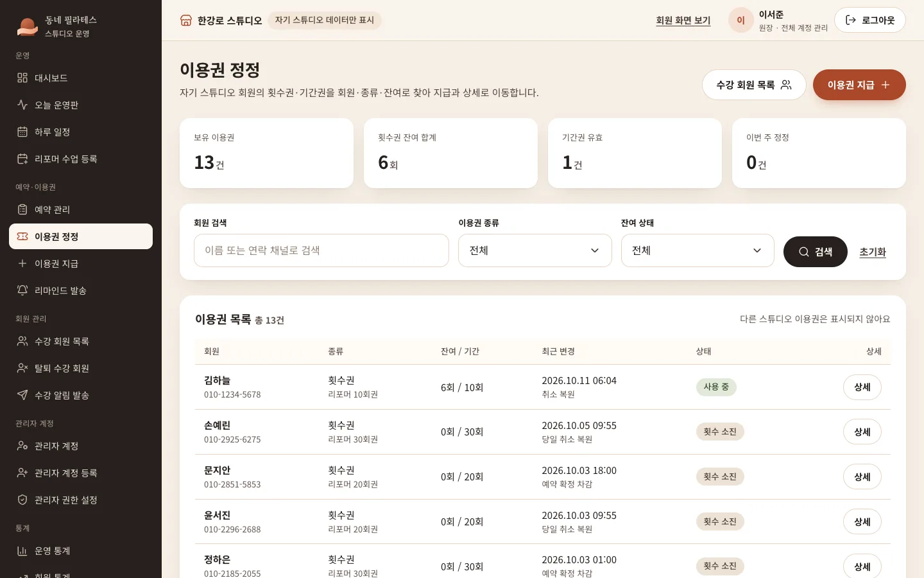924x578 pixels.
Task: Click 관리자 권한 설정 sidebar label
Action: point(66,500)
